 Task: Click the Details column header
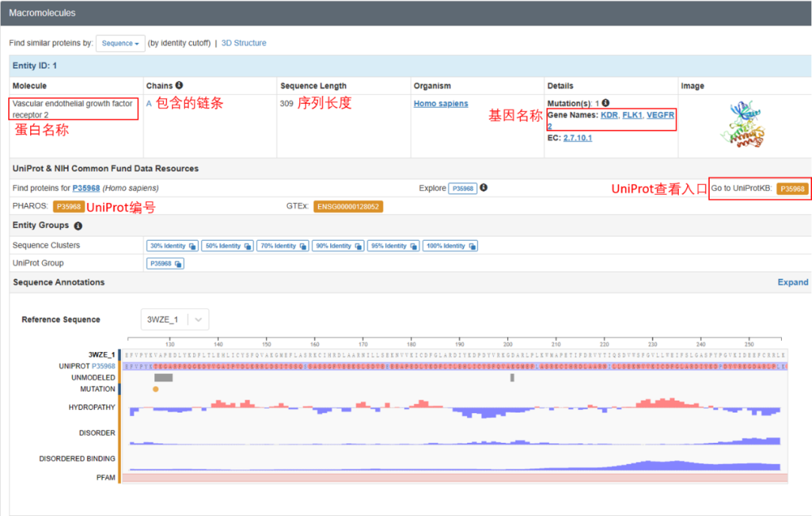click(560, 86)
